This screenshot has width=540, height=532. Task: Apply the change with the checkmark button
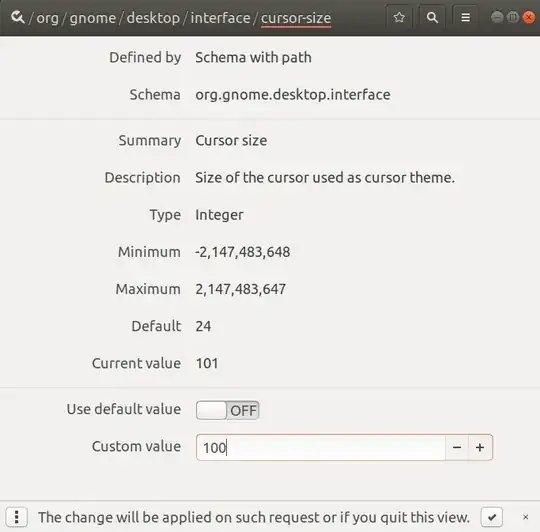[x=492, y=517]
